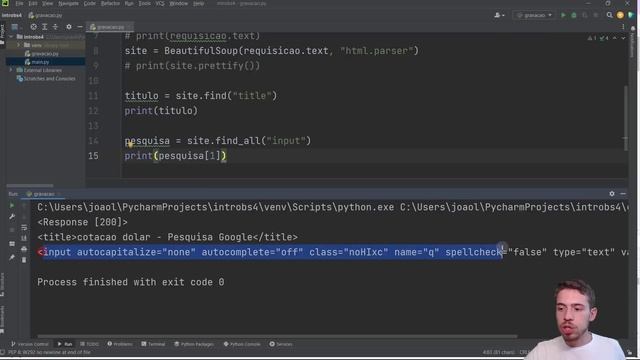Open Terminal tool window
The width and height of the screenshot is (640, 360).
pyautogui.click(x=153, y=344)
